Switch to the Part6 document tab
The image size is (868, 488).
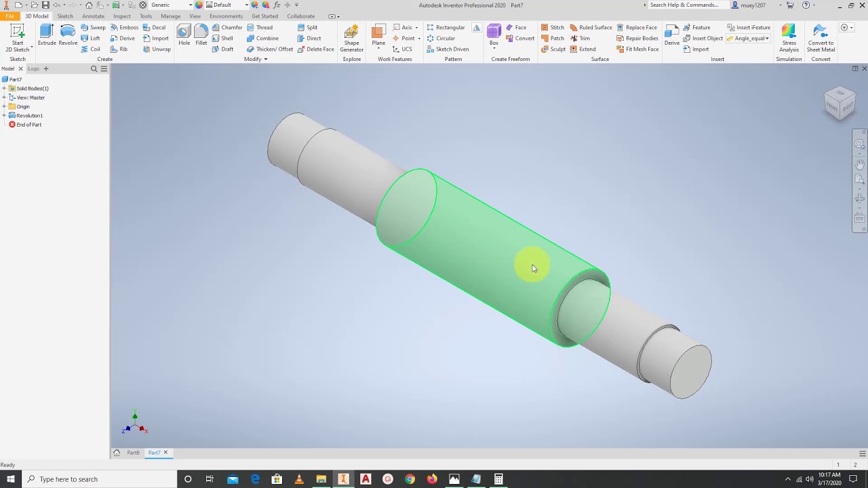tap(133, 453)
